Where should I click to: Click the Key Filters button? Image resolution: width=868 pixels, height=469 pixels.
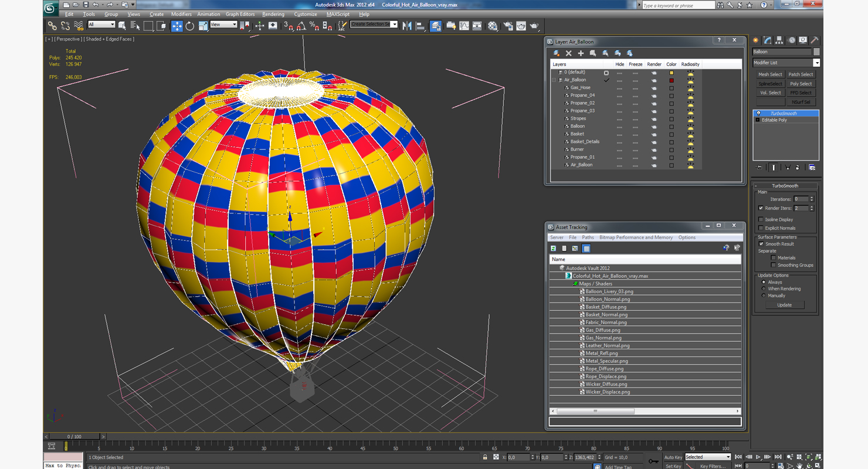[x=713, y=466]
